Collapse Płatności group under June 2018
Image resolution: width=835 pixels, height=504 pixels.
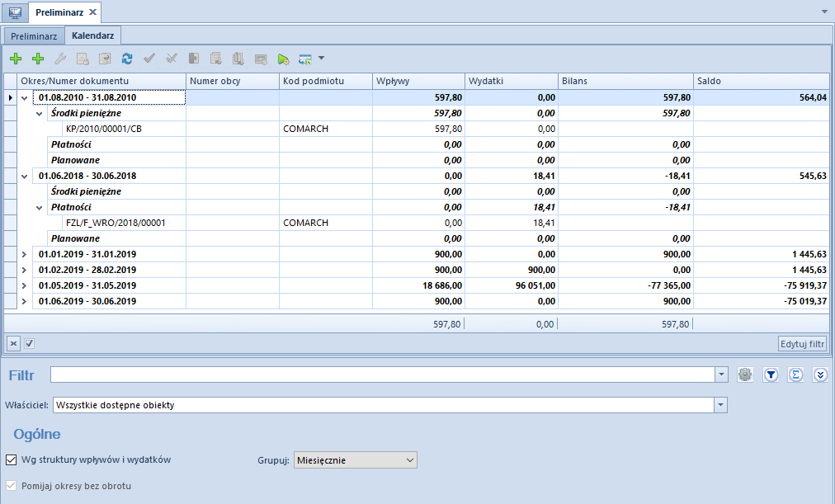40,208
